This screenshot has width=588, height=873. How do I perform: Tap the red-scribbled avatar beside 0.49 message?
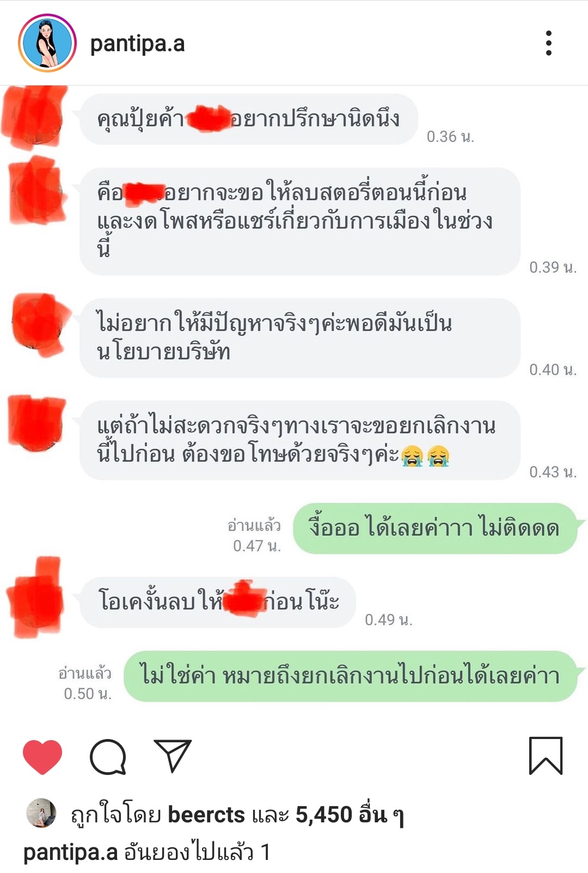coord(35,597)
